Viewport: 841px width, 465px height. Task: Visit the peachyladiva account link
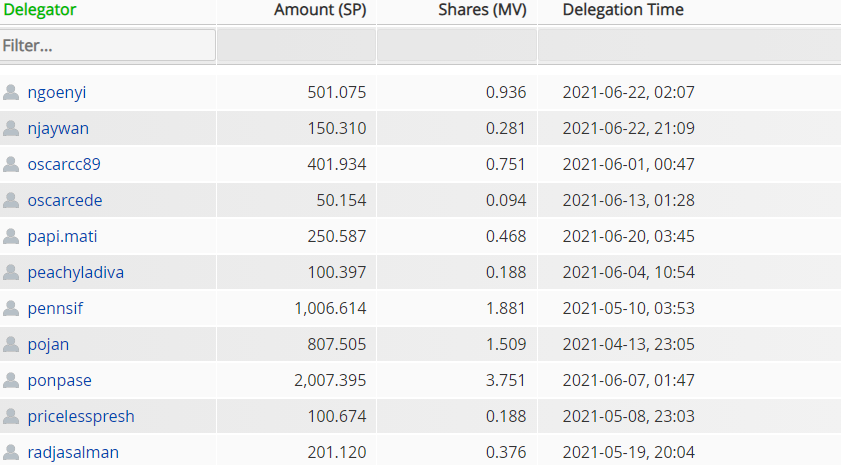pyautogui.click(x=76, y=272)
